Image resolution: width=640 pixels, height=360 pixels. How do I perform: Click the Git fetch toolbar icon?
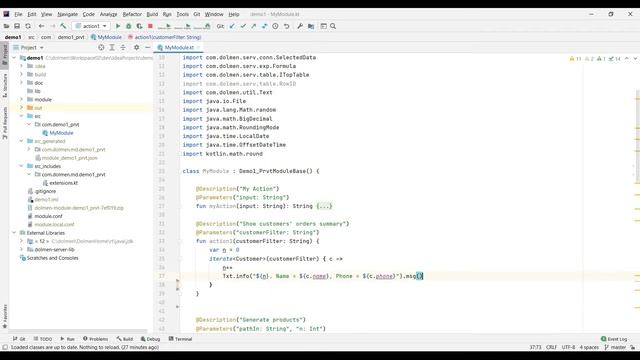[x=264, y=26]
